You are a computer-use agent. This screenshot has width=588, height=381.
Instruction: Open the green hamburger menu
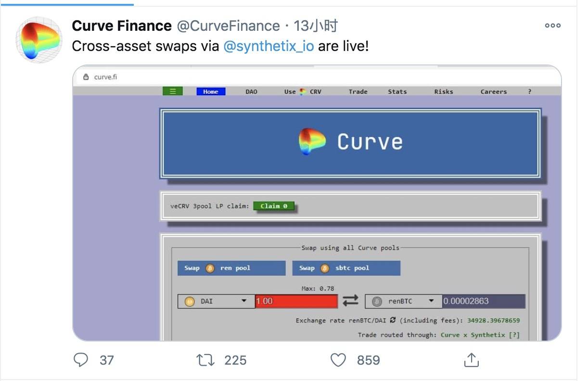coord(173,91)
